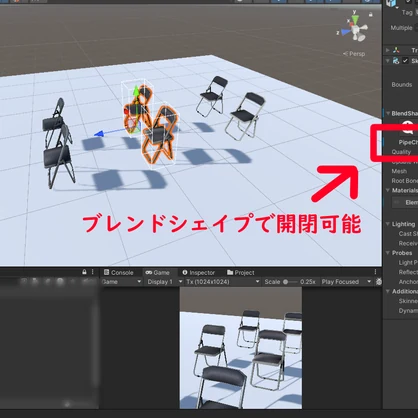This screenshot has width=418, height=418.
Task: Expand the Transform component foldout
Action: point(387,50)
